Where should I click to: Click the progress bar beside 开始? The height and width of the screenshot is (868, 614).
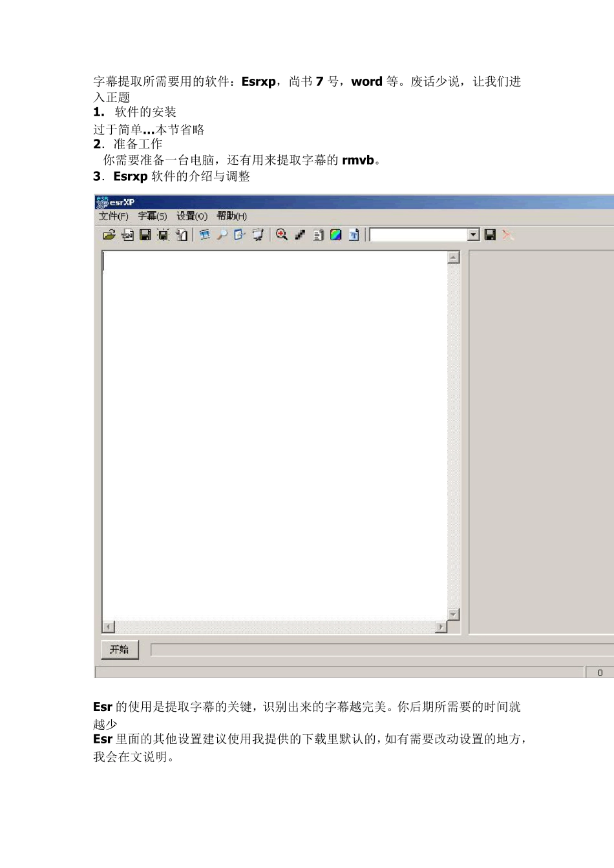point(382,650)
